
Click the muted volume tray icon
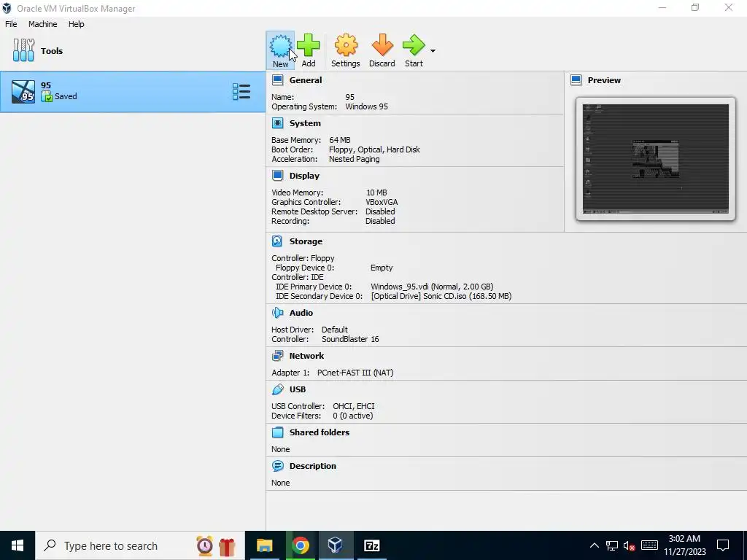point(630,545)
